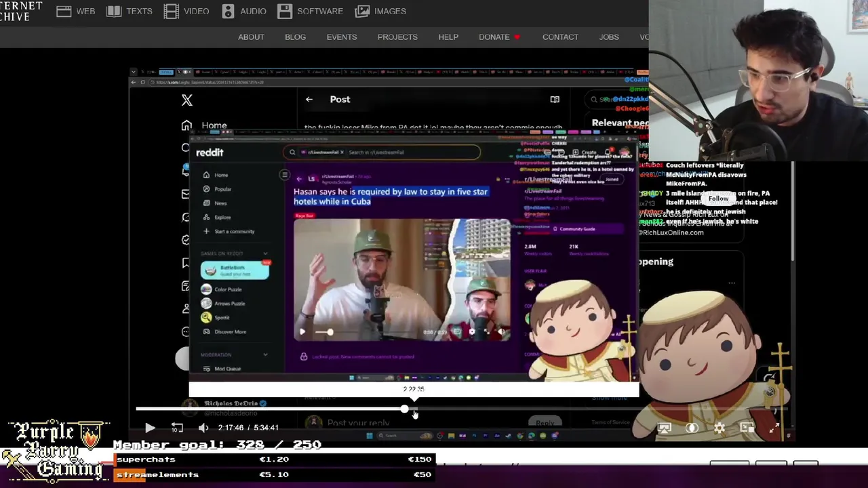
Task: Rewind the archive video ten seconds
Action: pos(177,428)
